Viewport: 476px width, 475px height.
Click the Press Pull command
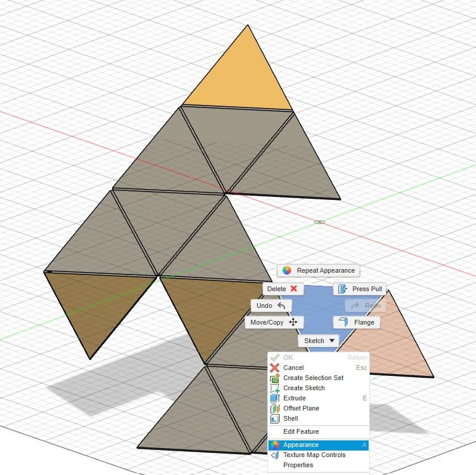360,289
